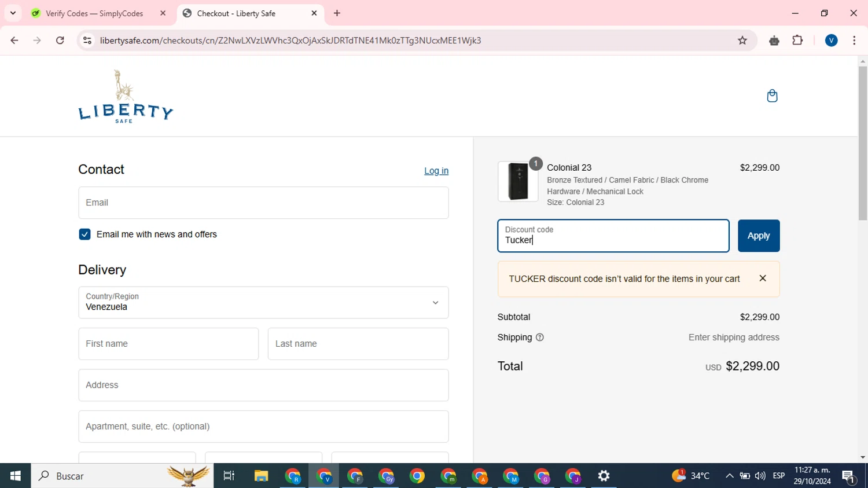Click the Subtotal label

pyautogui.click(x=514, y=317)
